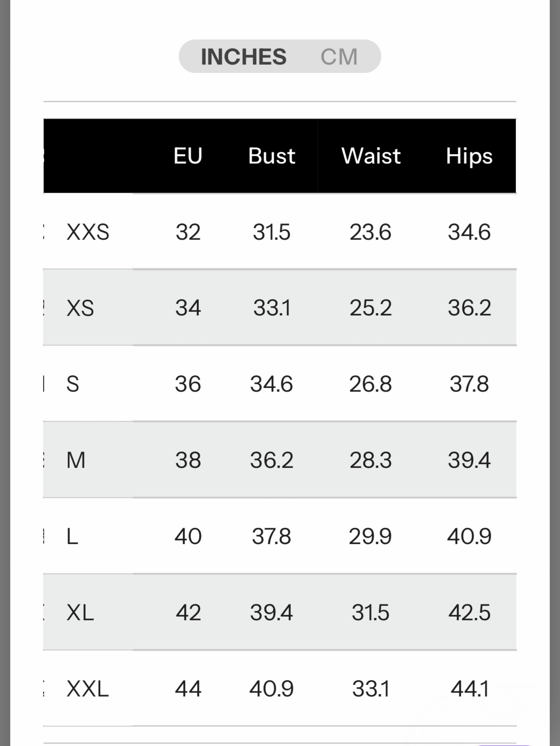Screen dimensions: 560x746
Task: Click hips value 44.1 cell
Action: pyautogui.click(x=470, y=689)
